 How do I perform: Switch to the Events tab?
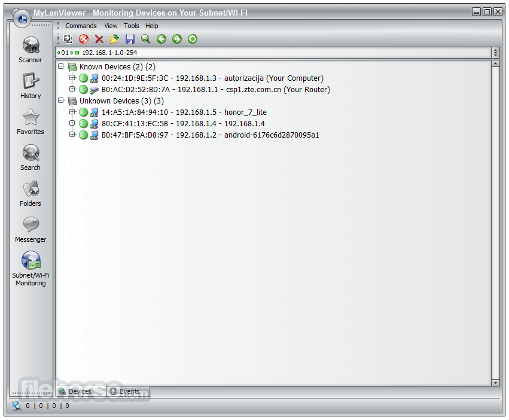point(128,391)
